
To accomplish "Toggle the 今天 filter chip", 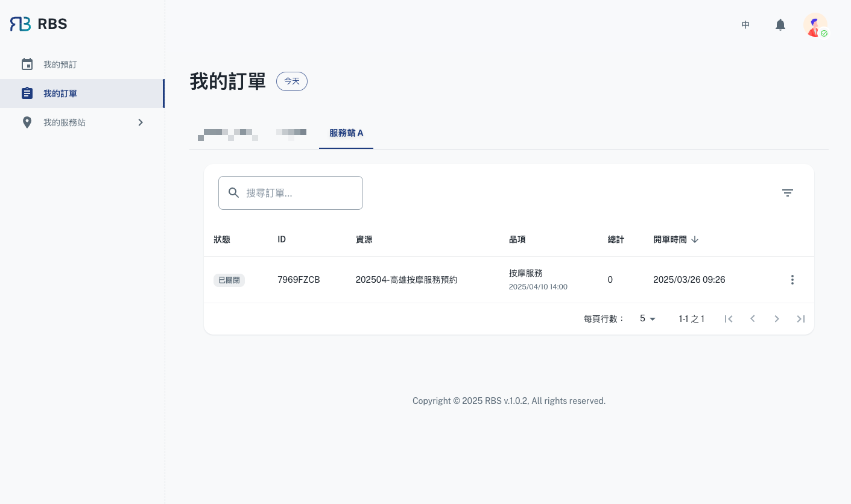I will (x=292, y=81).
